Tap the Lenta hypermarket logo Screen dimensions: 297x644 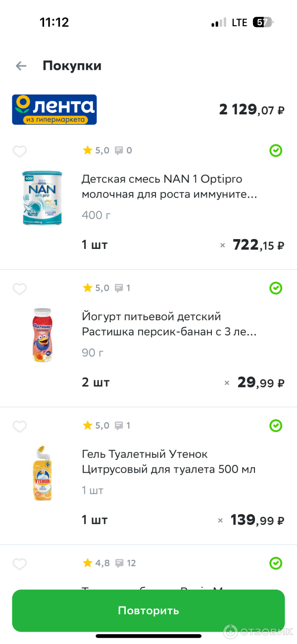[x=54, y=109]
